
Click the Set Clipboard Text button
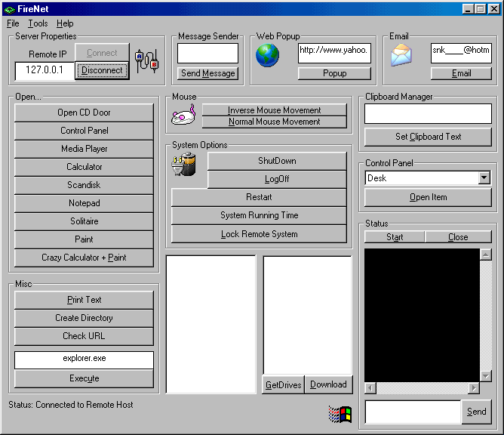[428, 137]
